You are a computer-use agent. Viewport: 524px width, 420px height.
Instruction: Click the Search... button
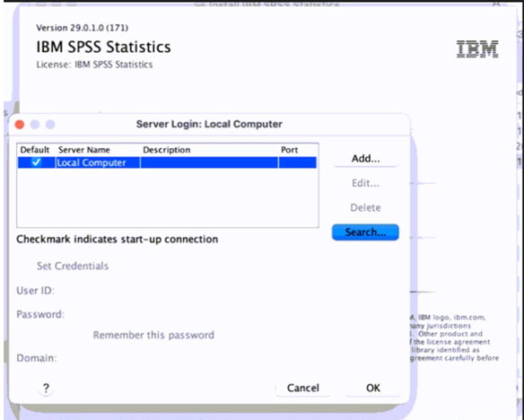tap(365, 232)
